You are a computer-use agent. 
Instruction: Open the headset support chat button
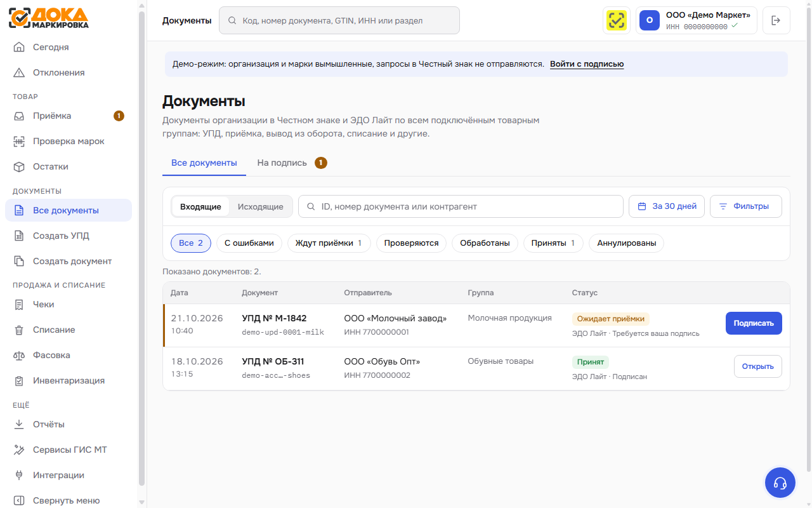tap(780, 483)
